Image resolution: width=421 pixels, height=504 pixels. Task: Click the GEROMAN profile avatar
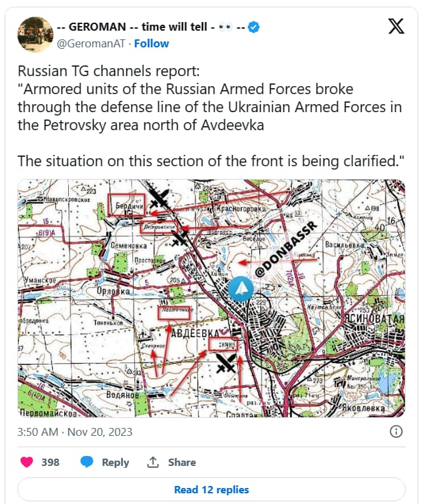click(35, 35)
